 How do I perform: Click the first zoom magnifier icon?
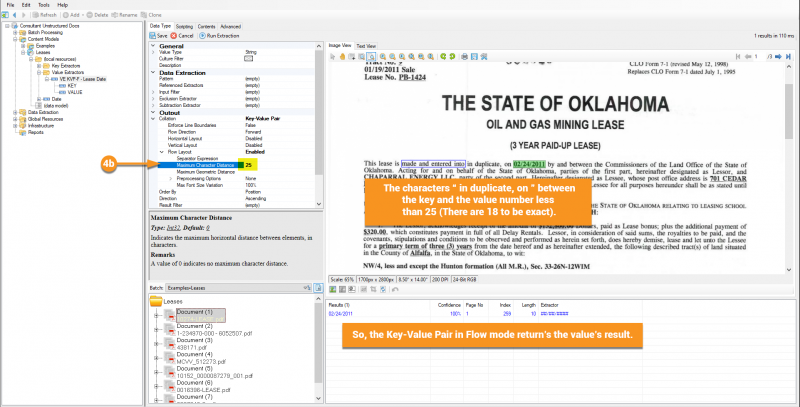pos(383,57)
